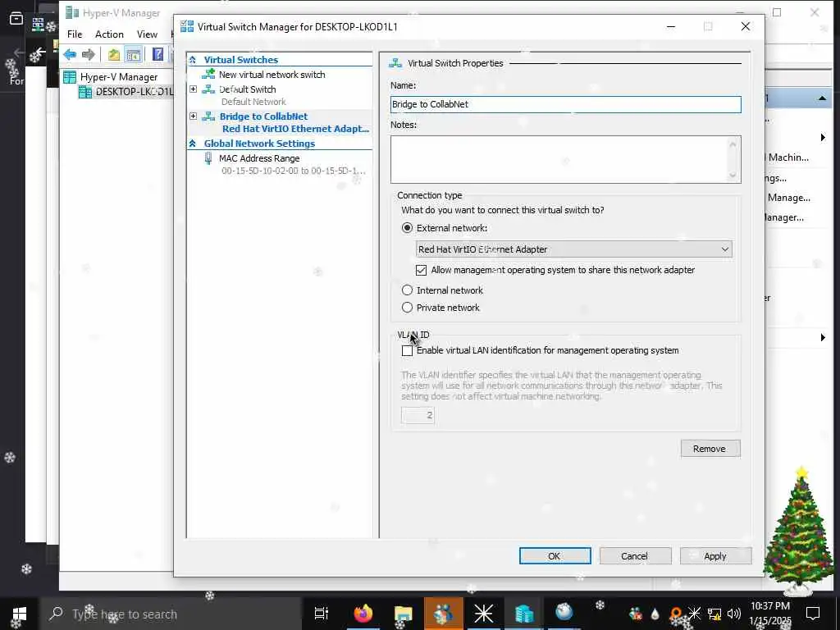
Task: Click the network status tray icon
Action: click(x=714, y=614)
